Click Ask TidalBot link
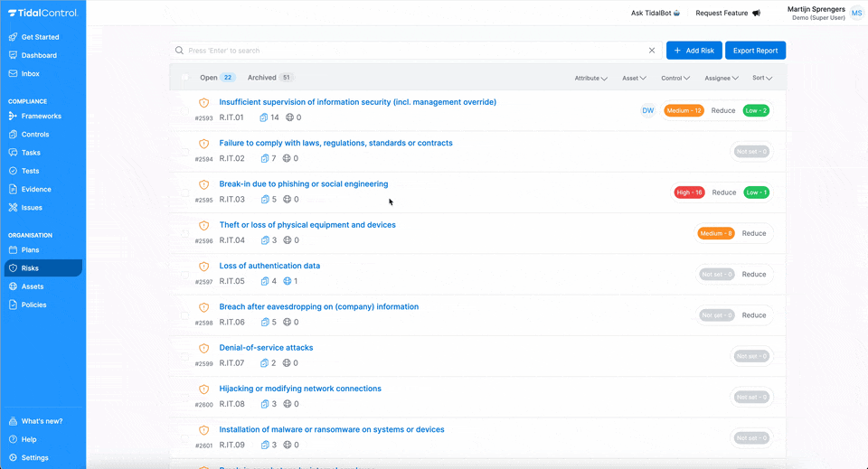This screenshot has height=469, width=868. click(x=656, y=13)
